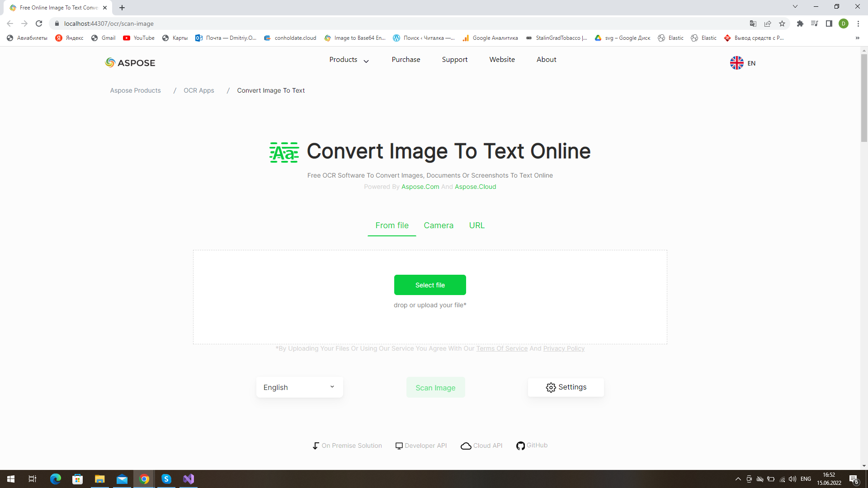Open the Terms Of Service link
Viewport: 868px width, 488px height.
pyautogui.click(x=502, y=348)
